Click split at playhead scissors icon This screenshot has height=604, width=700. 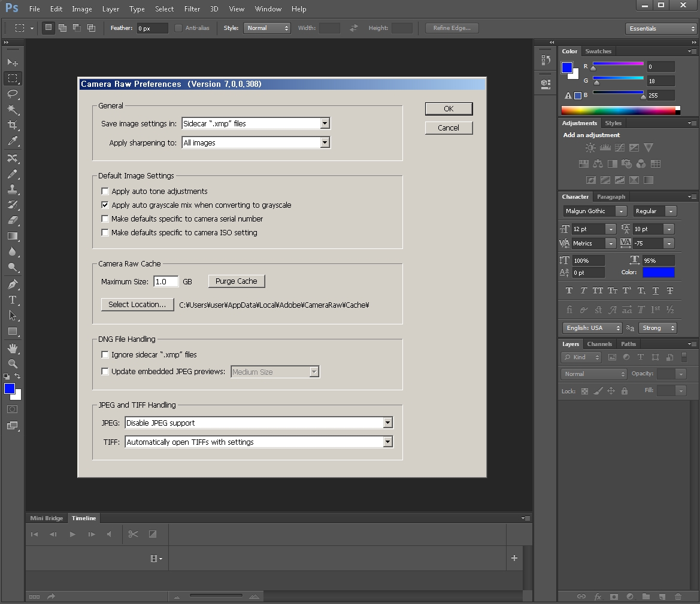click(133, 534)
